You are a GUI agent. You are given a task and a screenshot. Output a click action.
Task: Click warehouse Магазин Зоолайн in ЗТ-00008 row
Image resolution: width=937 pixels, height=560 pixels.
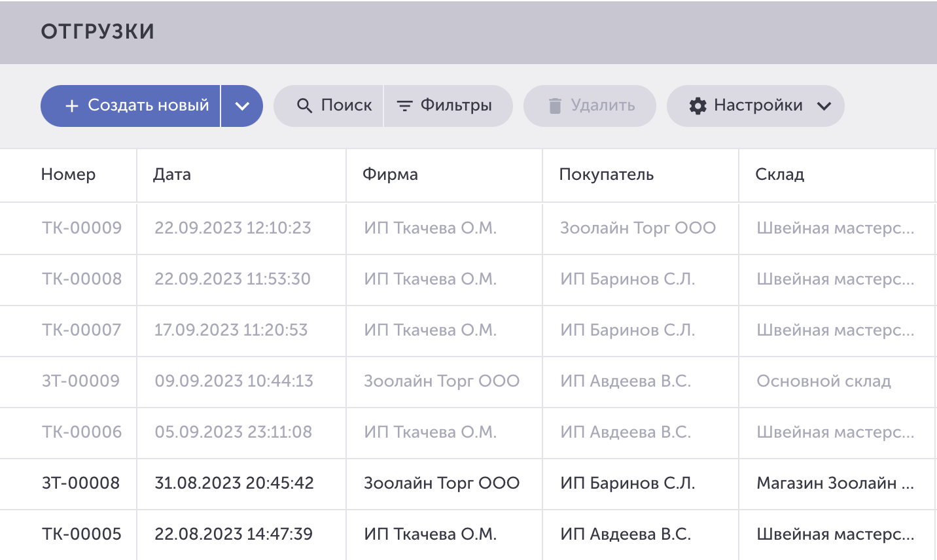pyautogui.click(x=836, y=483)
